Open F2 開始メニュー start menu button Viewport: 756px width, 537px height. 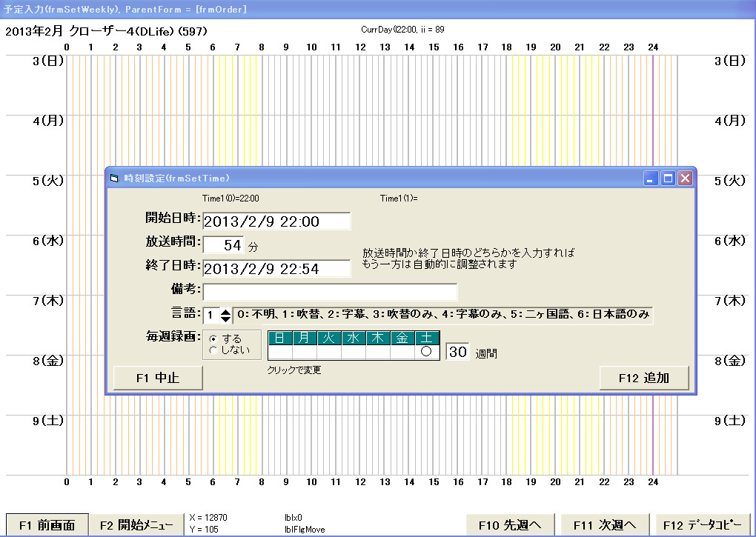click(136, 525)
